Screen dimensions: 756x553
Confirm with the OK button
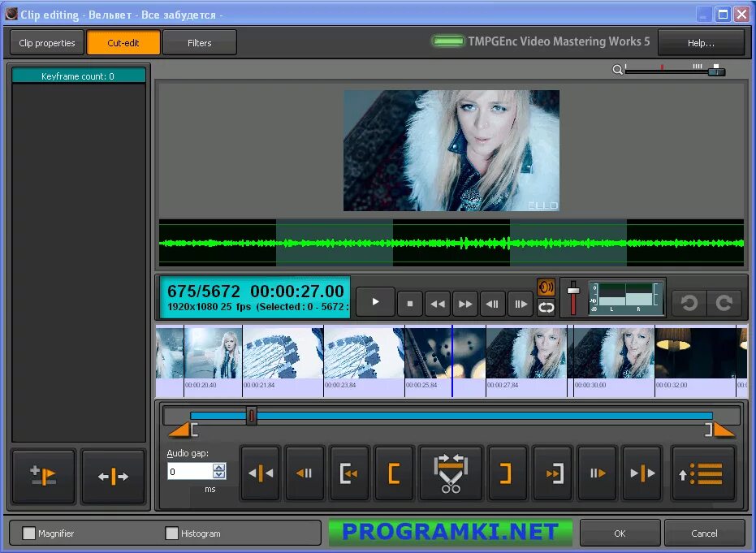coord(620,534)
